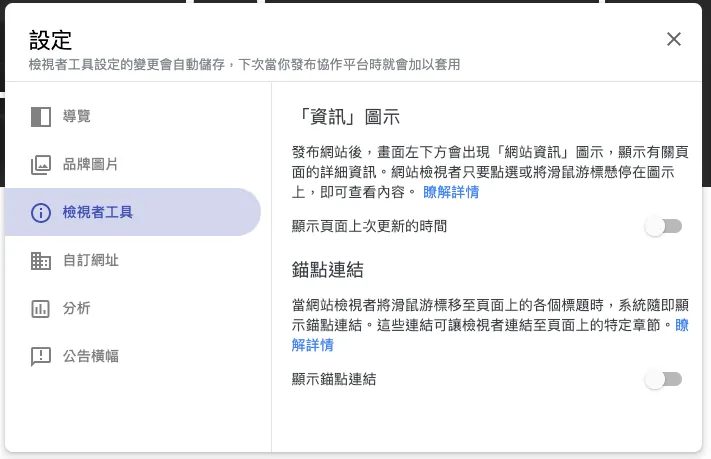This screenshot has width=711, height=459.
Task: Enable the 顯示頁面上次更新的時間 toggle
Action: 663,227
